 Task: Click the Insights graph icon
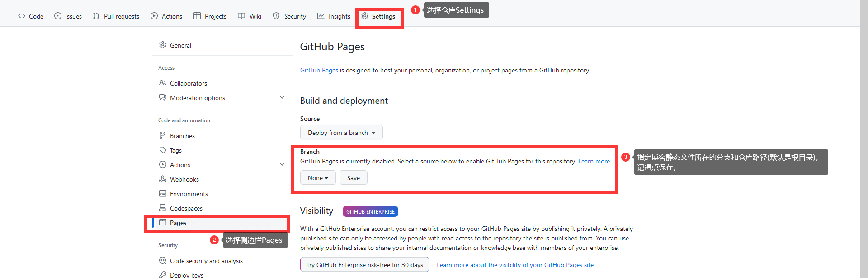tap(321, 16)
